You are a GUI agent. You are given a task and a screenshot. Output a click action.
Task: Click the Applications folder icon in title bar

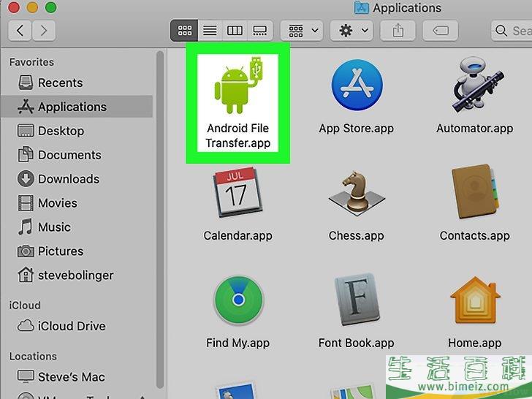[361, 7]
